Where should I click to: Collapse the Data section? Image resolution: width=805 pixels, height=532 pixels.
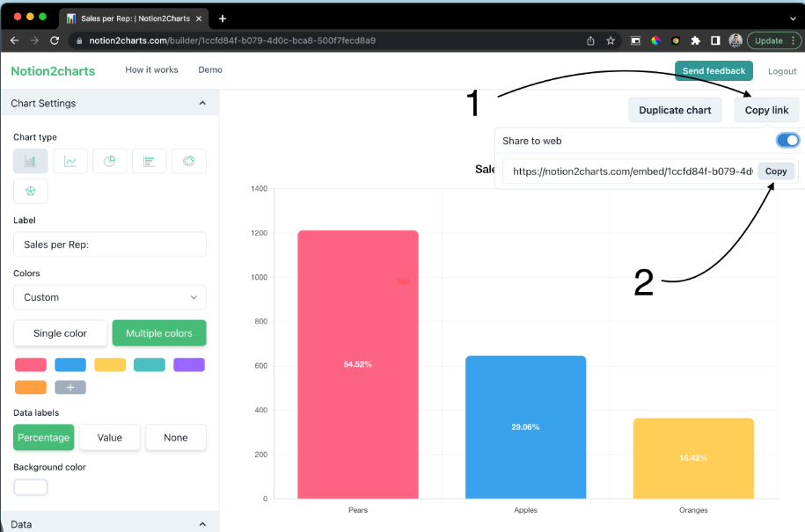[202, 524]
